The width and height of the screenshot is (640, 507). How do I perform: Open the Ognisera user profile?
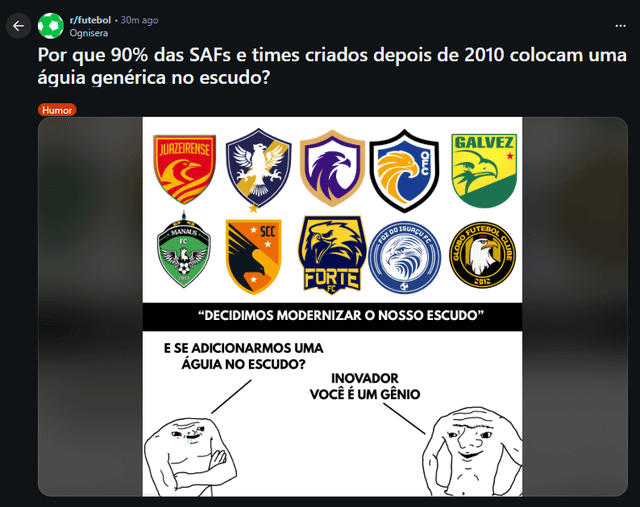tap(89, 33)
